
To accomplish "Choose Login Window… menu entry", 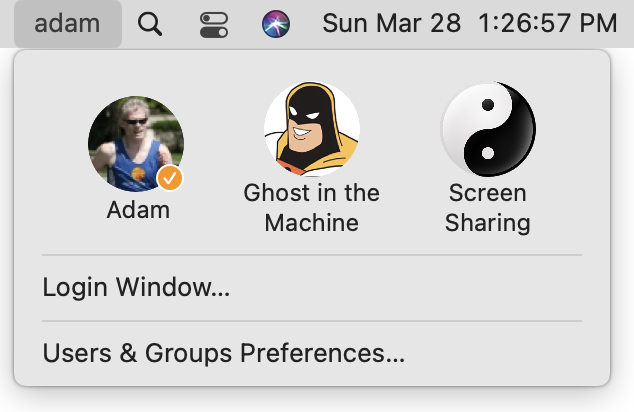I will (136, 288).
